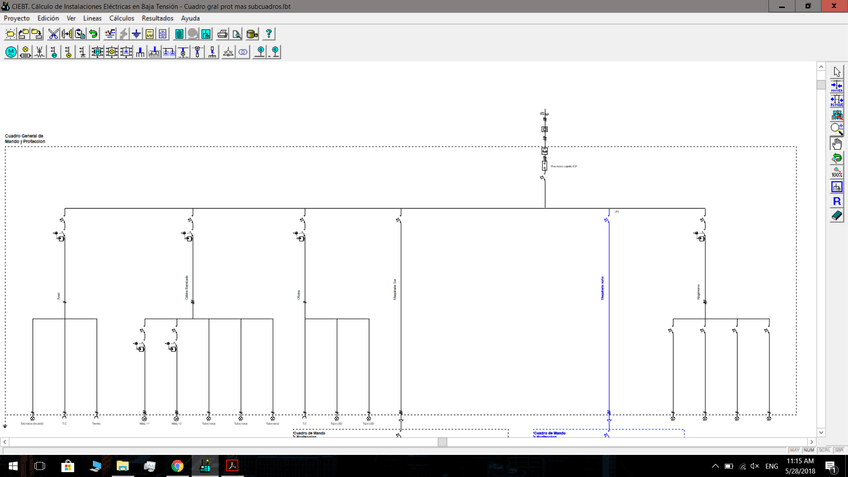Open the Cálculos menu
The width and height of the screenshot is (848, 477).
click(x=121, y=18)
